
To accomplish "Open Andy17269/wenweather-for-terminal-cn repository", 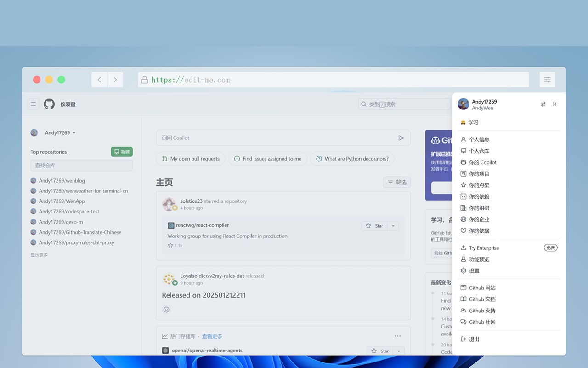I will point(83,191).
